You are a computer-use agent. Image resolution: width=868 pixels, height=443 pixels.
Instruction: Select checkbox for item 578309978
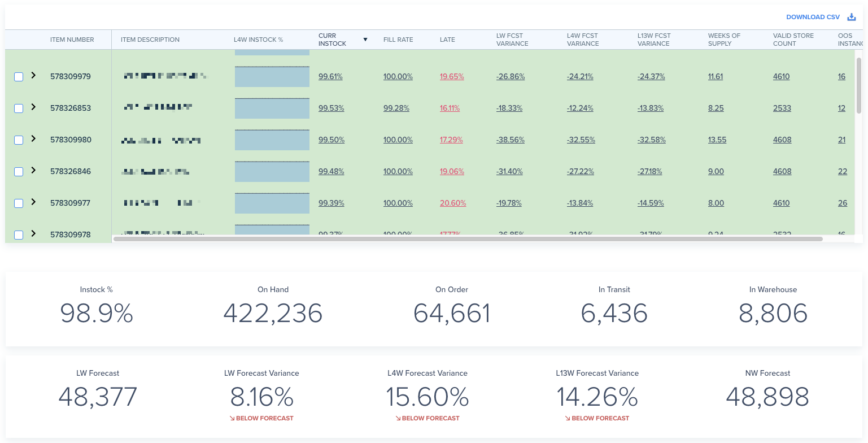pos(19,235)
